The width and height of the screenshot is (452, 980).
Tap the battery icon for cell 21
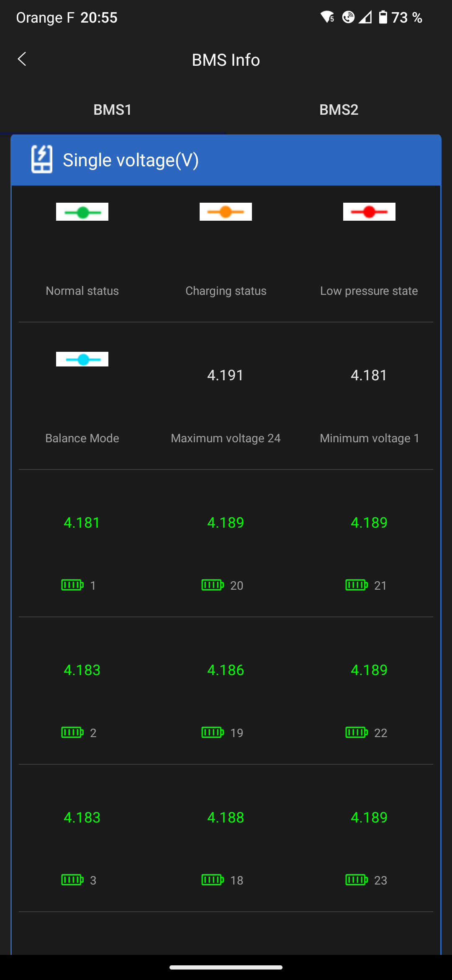(357, 585)
